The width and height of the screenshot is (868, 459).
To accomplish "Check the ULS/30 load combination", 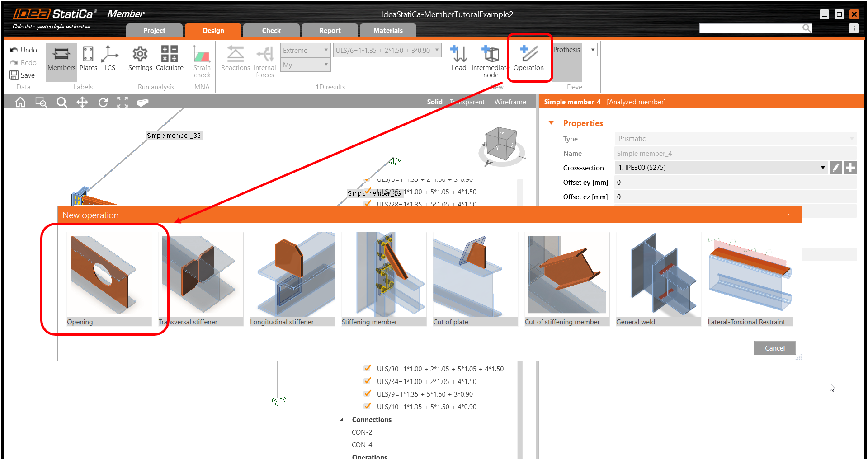I will pyautogui.click(x=367, y=368).
